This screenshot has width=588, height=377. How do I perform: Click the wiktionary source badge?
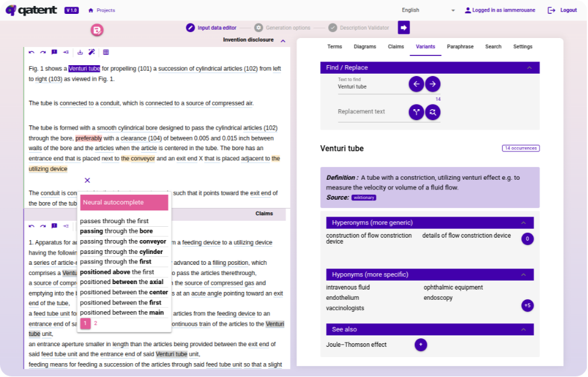click(x=364, y=198)
